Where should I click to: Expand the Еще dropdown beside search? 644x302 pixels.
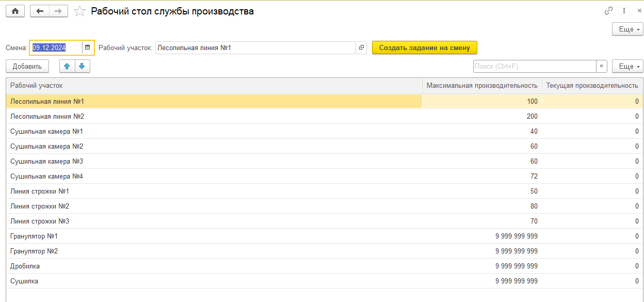pos(627,66)
